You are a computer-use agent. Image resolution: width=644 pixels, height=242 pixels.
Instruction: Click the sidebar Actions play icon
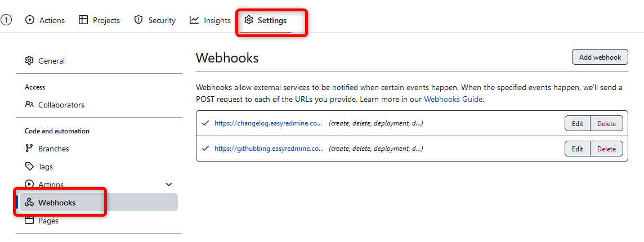[x=29, y=183]
